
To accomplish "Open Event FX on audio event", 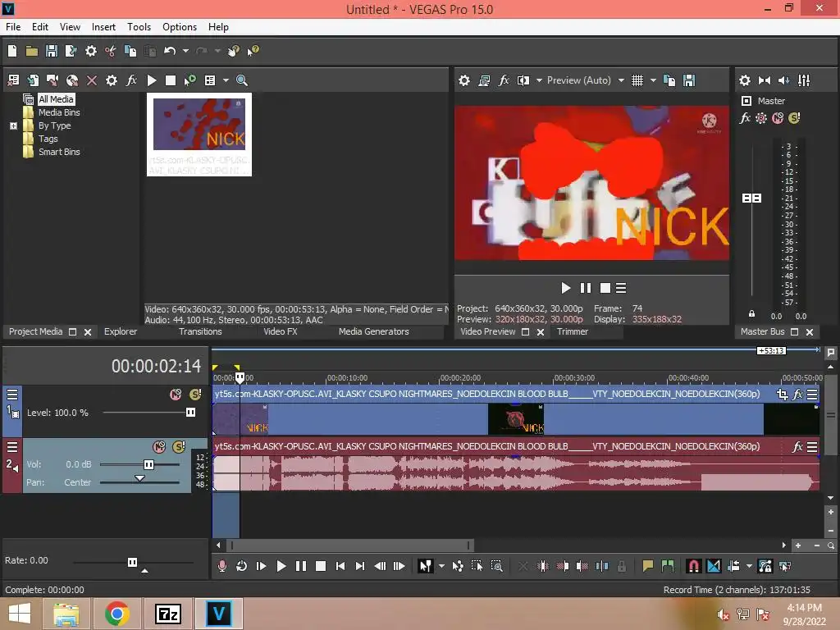I will click(x=797, y=447).
